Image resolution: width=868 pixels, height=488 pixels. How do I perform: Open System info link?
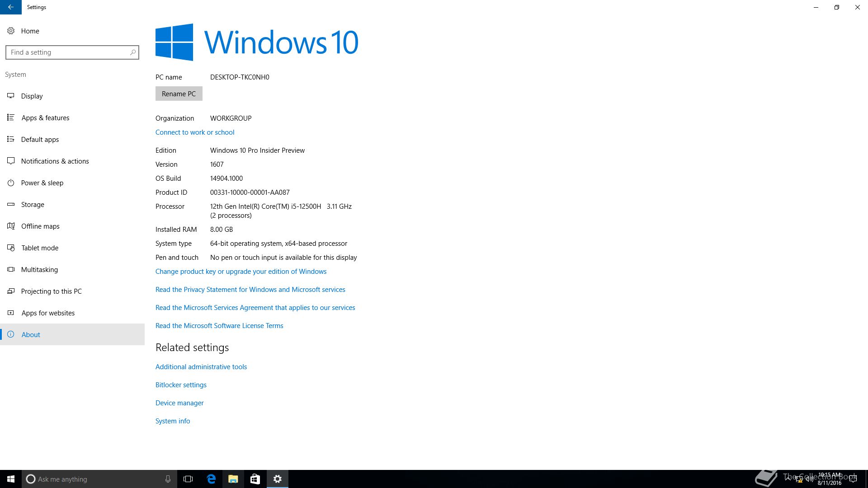point(173,421)
